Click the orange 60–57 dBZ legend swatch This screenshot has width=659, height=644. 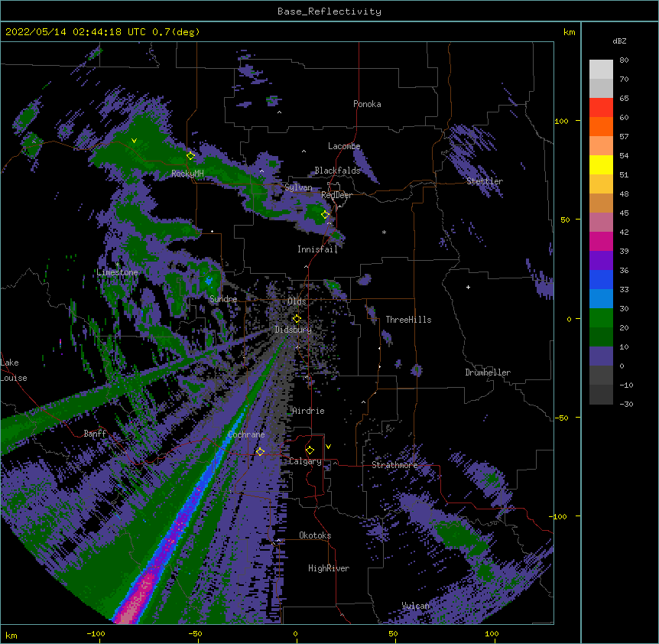pos(601,127)
